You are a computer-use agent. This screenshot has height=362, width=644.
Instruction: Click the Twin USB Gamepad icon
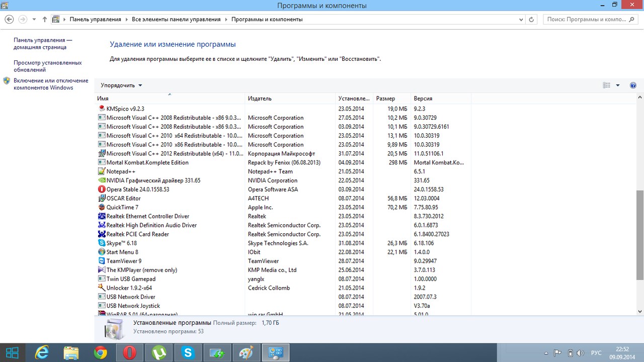[102, 279]
